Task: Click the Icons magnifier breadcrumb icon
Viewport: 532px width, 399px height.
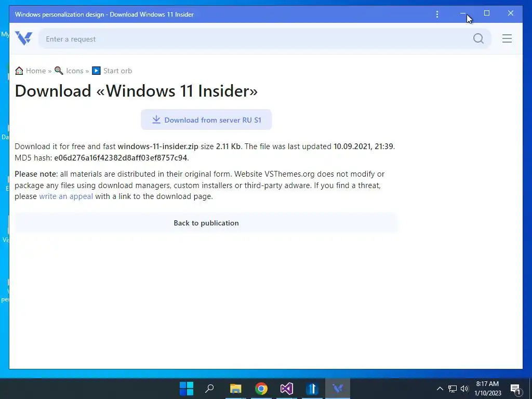Action: pos(59,71)
